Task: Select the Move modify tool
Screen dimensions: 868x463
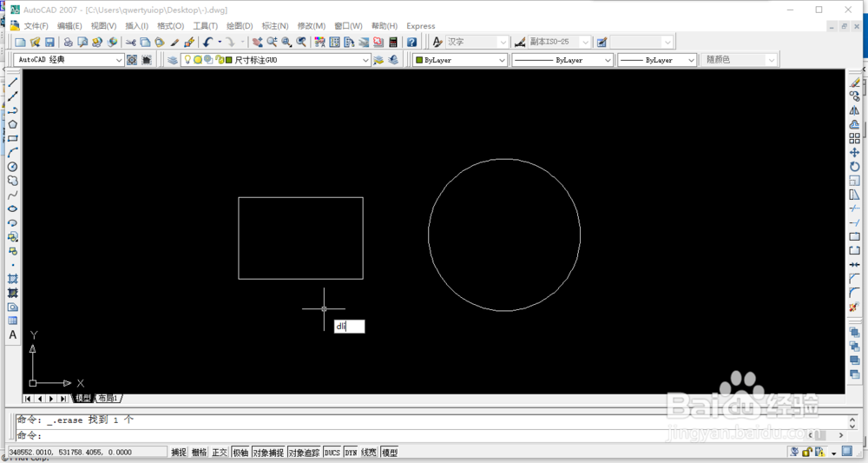Action: tap(855, 152)
